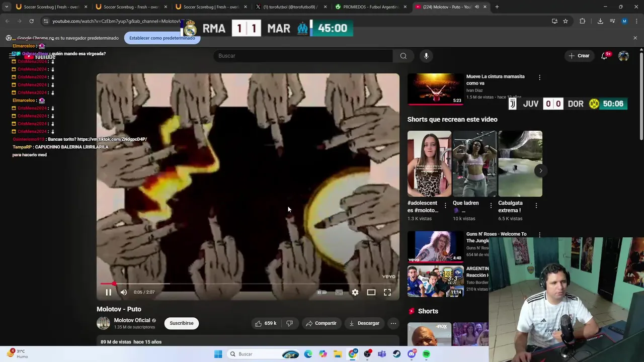Like the video with 659 k likes
The height and width of the screenshot is (362, 644).
pos(266,323)
